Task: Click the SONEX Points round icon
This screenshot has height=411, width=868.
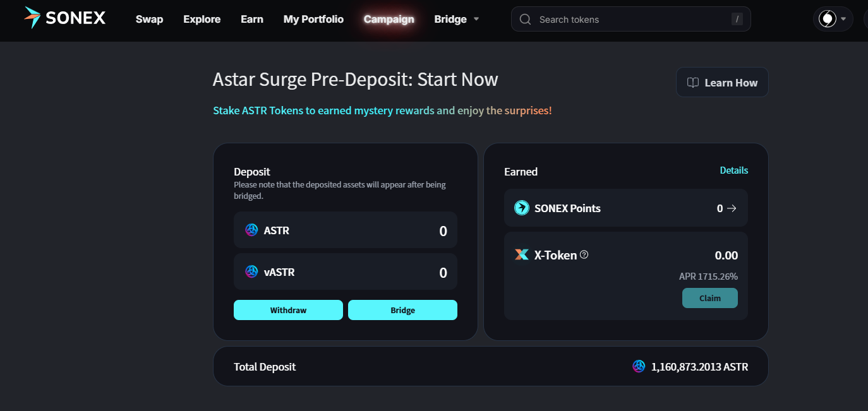Action: (x=522, y=208)
